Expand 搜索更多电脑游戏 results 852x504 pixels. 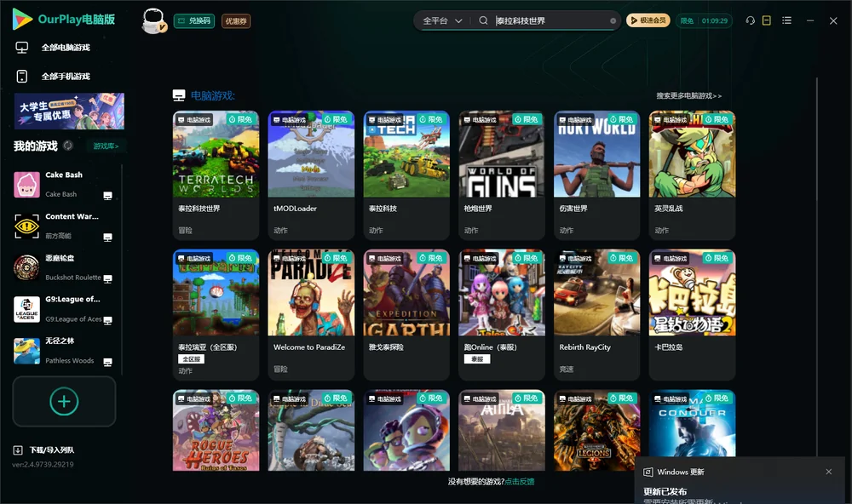[688, 95]
